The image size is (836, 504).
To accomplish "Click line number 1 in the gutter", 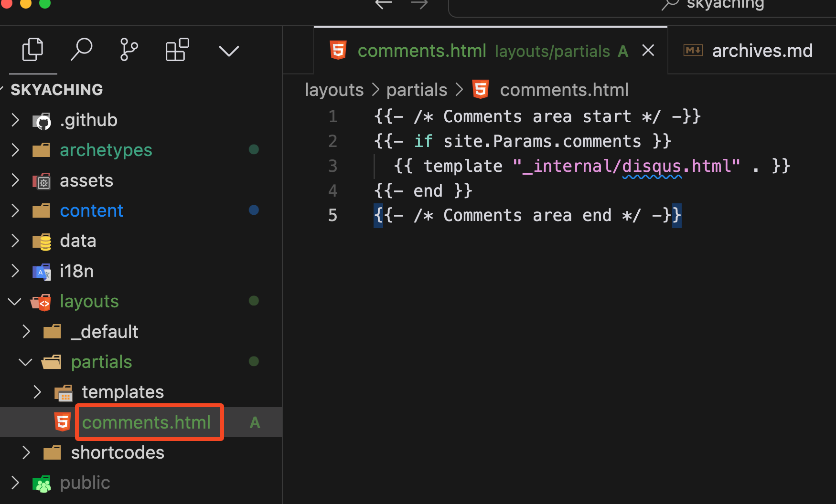I will tap(333, 116).
